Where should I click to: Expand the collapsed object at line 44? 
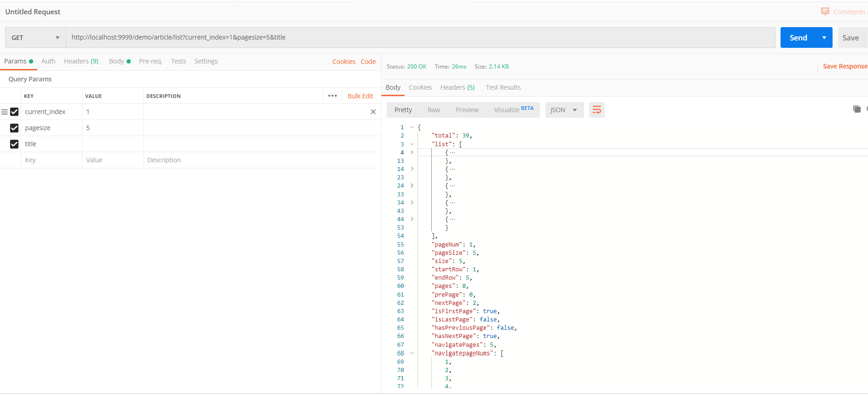[412, 219]
